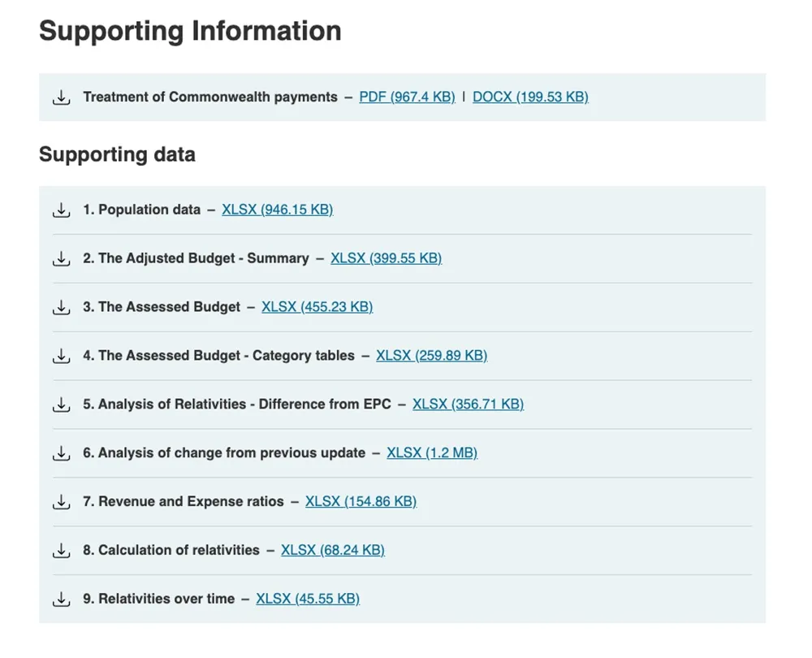
Task: Download XLSX (399.55 KB) Adjusted Budget Summary
Action: click(x=387, y=258)
